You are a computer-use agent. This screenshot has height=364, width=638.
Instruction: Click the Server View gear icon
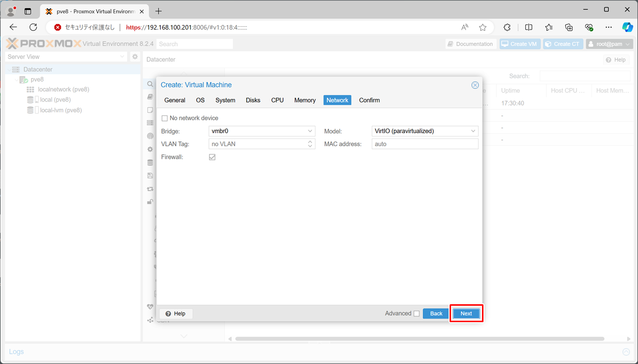coord(135,57)
